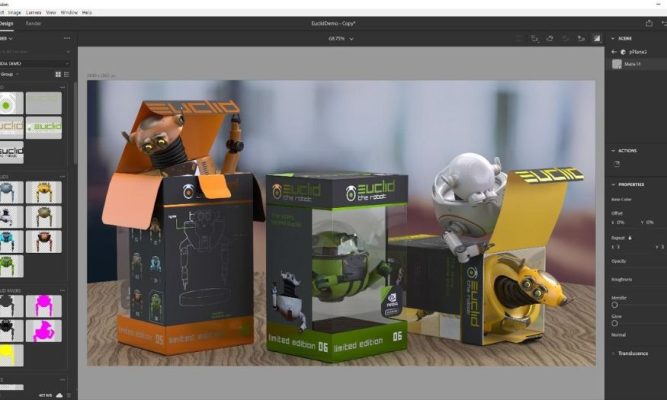This screenshot has height=400, width=667.
Task: Collapse the Actions panel section
Action: [613, 150]
